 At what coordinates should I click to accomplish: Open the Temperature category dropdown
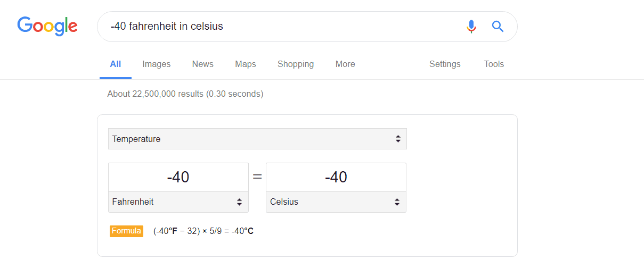click(x=257, y=139)
